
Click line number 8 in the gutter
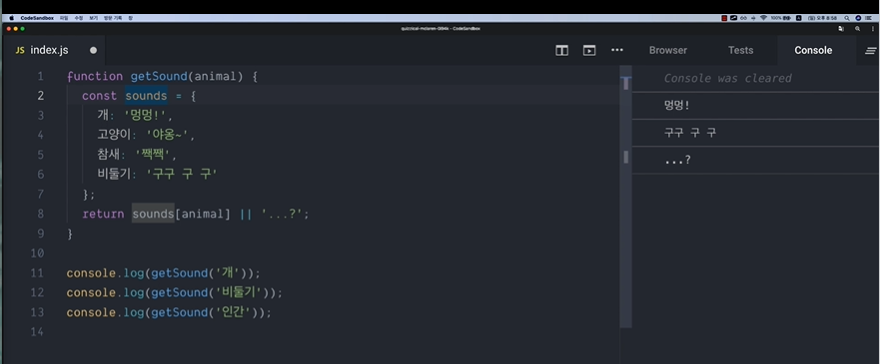(41, 214)
